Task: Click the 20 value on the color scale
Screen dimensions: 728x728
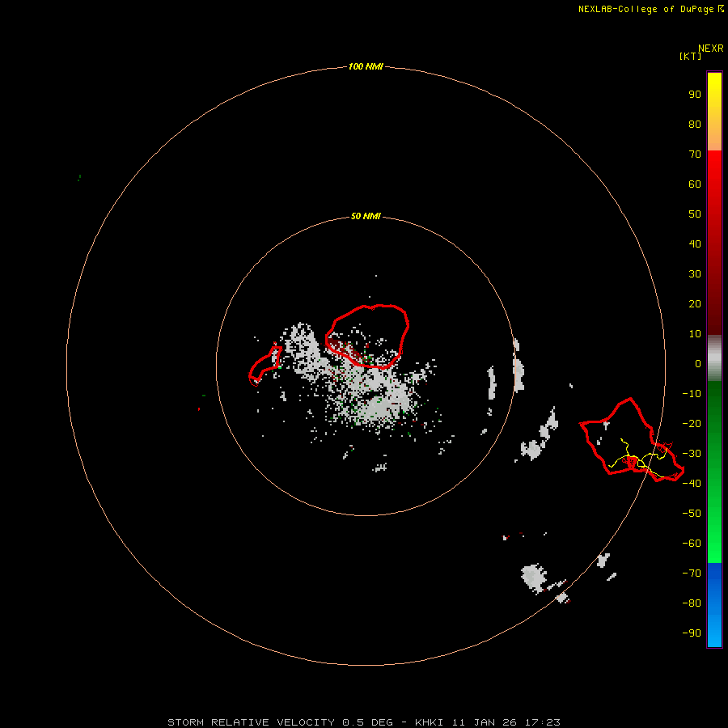Action: 695,303
